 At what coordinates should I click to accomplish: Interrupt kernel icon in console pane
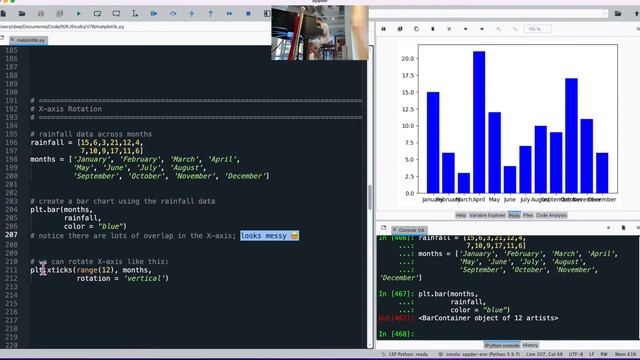[x=608, y=228]
